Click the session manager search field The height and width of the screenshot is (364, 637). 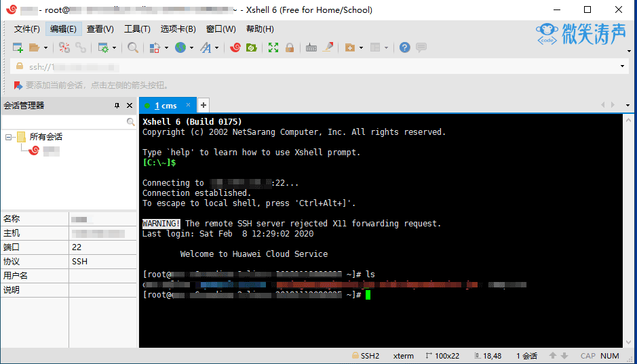click(64, 122)
